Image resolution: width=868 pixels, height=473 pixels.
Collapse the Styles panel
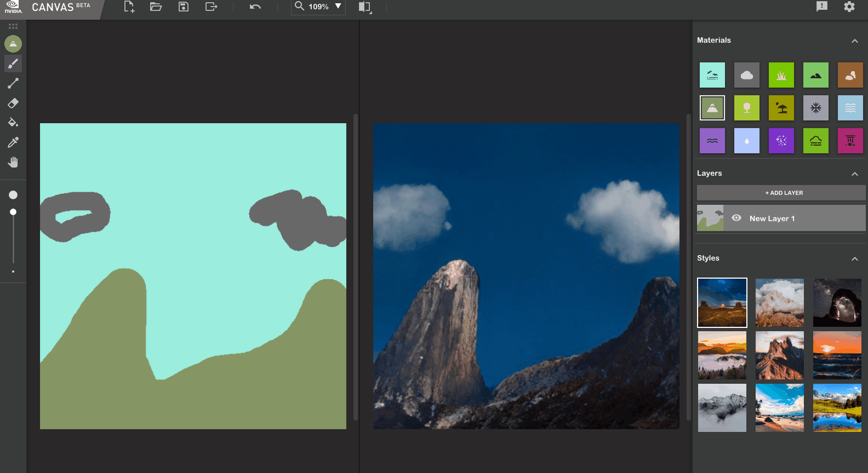click(x=854, y=258)
